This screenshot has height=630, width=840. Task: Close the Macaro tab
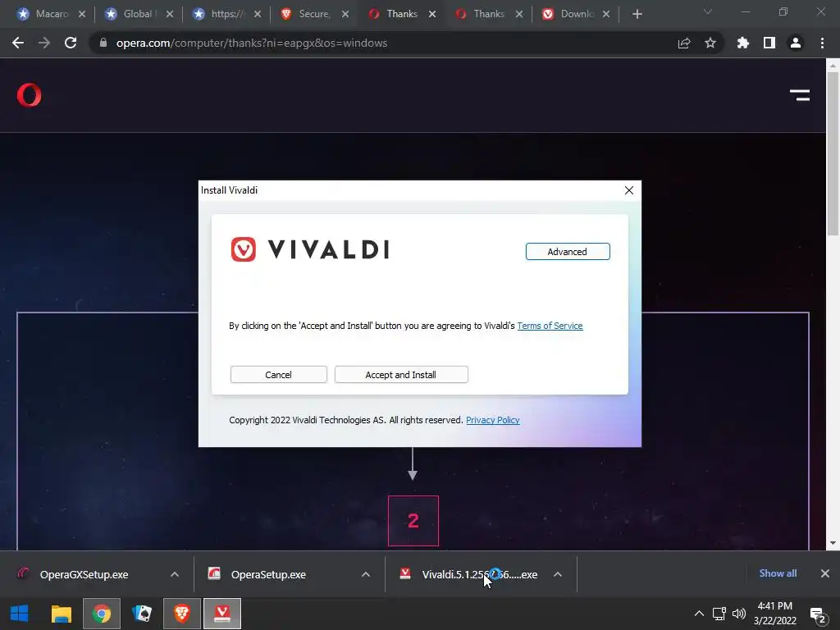point(82,14)
